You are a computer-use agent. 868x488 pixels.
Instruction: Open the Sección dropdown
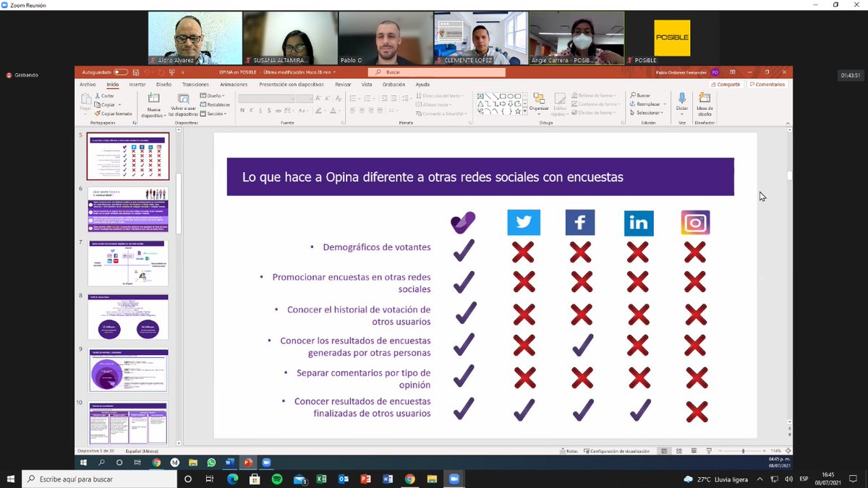tap(215, 114)
